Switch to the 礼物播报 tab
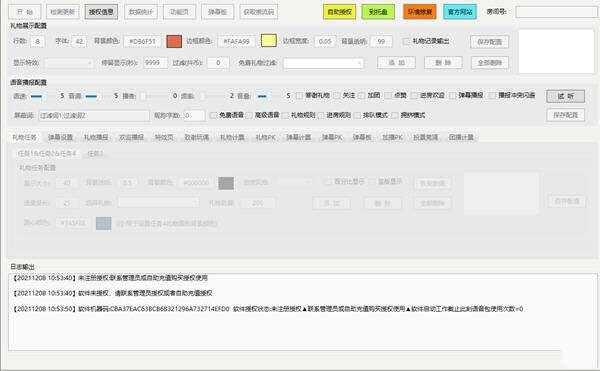Viewport: 600px width, 371px height. 96,137
